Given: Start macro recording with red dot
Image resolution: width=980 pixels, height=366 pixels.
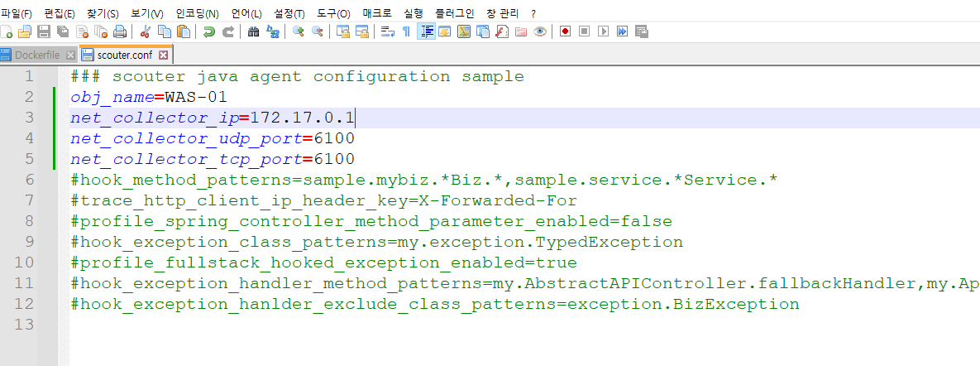Looking at the screenshot, I should coord(565,31).
